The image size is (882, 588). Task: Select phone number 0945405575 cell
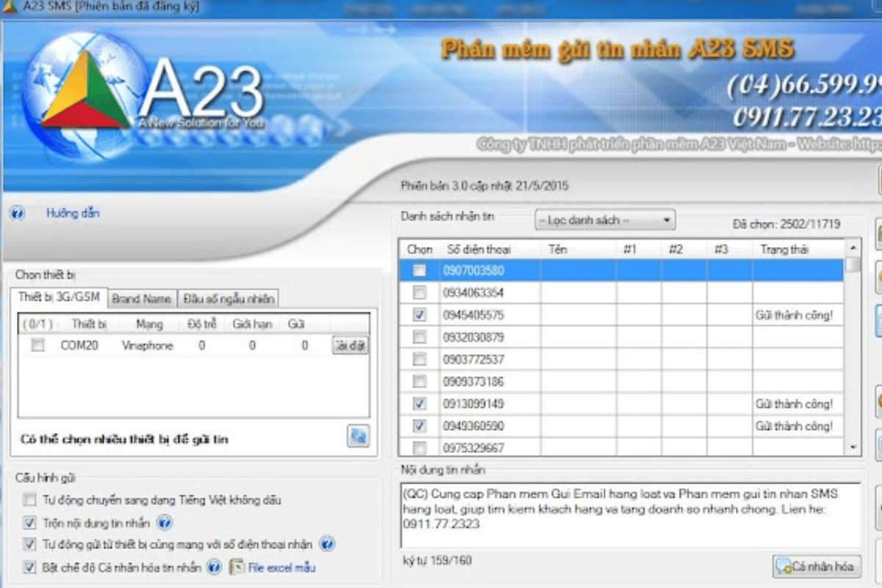[x=491, y=315]
